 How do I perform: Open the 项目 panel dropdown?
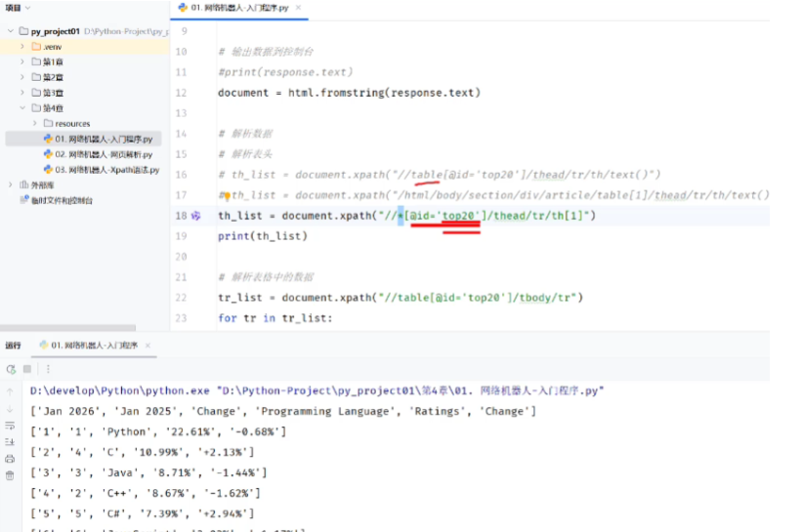pyautogui.click(x=28, y=8)
